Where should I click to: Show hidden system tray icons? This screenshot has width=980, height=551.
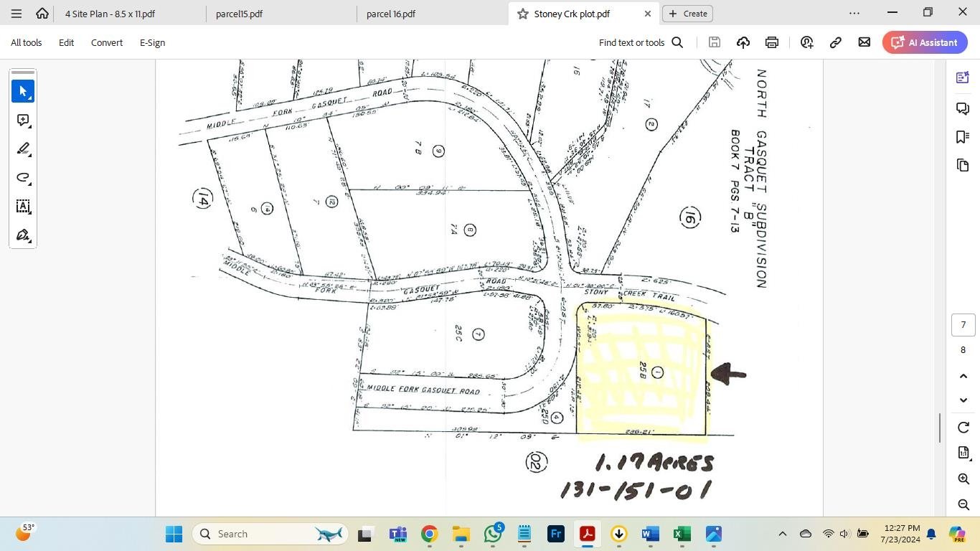coord(783,534)
